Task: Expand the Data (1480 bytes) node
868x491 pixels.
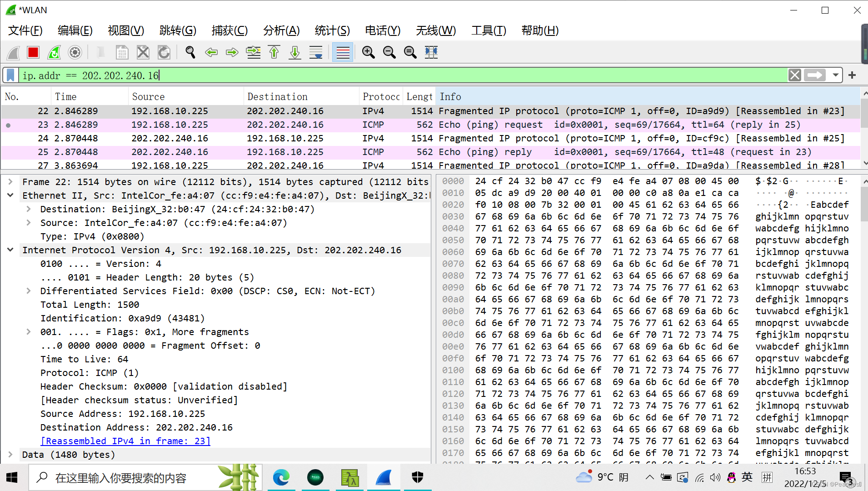Action: coord(10,455)
